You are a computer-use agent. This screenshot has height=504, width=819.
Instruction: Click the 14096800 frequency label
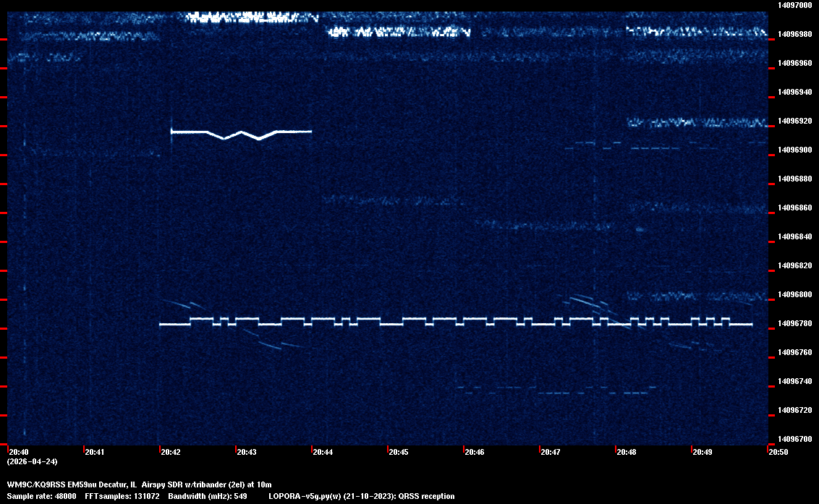795,294
